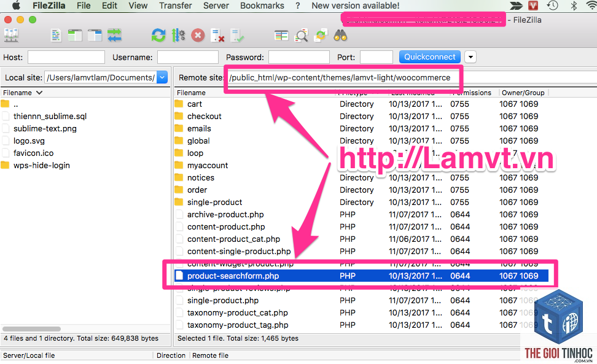Open the View menu

(138, 6)
